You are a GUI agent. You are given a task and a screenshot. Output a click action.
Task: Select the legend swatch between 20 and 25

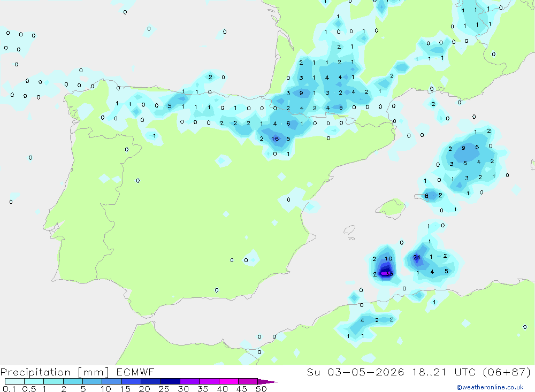150,381
